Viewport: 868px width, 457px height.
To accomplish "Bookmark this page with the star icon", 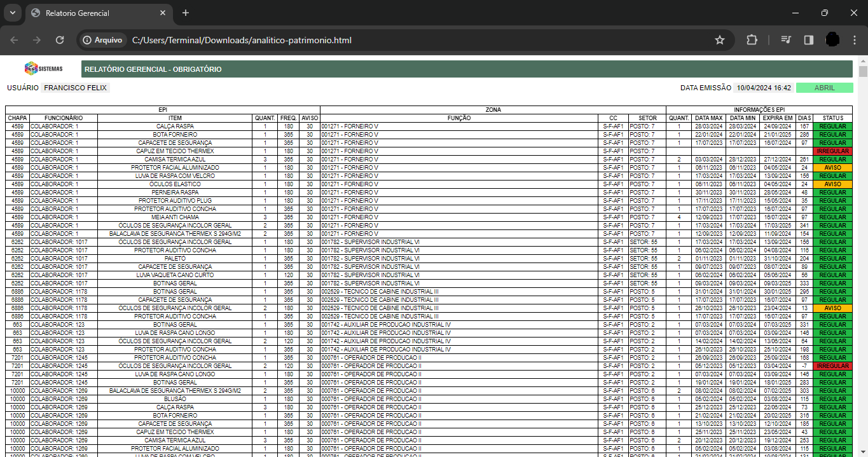I will [719, 40].
